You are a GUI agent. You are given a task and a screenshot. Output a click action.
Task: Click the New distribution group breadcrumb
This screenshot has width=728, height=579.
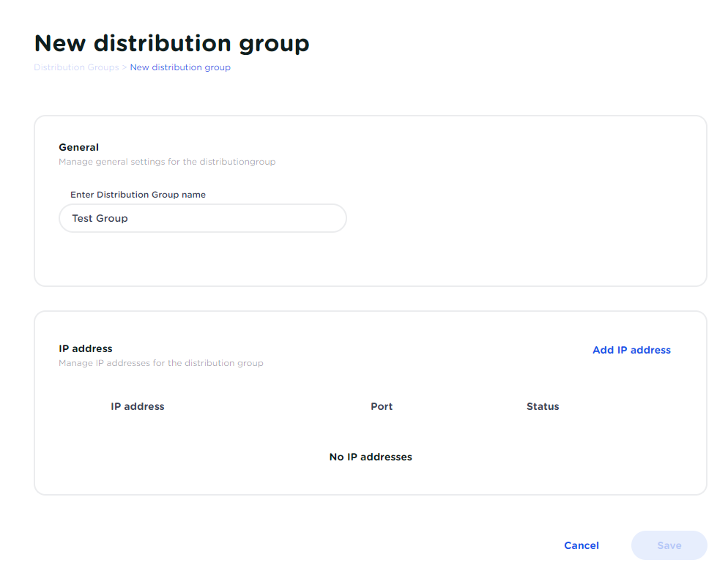coord(180,67)
